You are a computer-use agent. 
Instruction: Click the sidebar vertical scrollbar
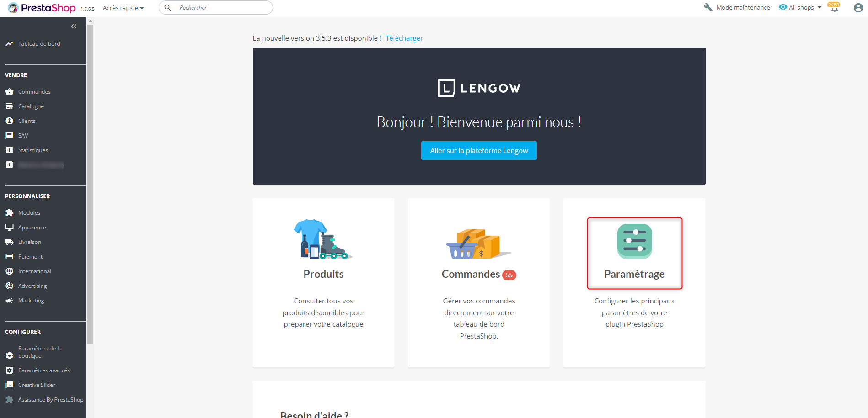[90, 183]
